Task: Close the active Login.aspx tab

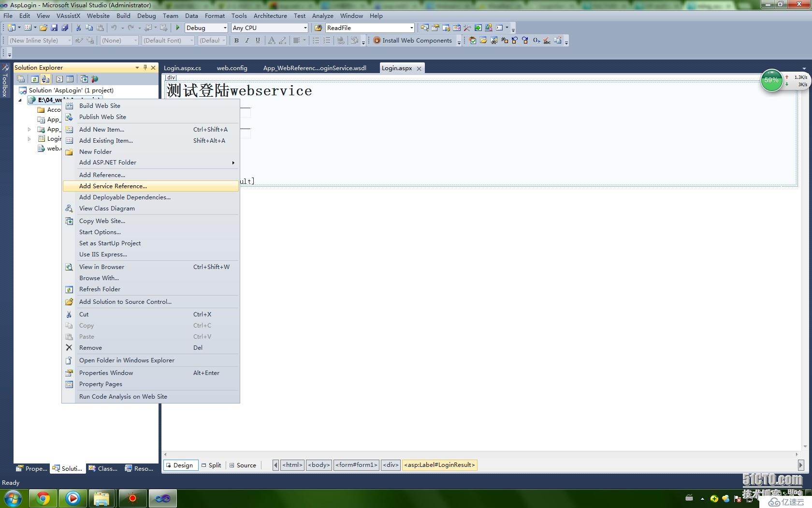Action: (419, 68)
